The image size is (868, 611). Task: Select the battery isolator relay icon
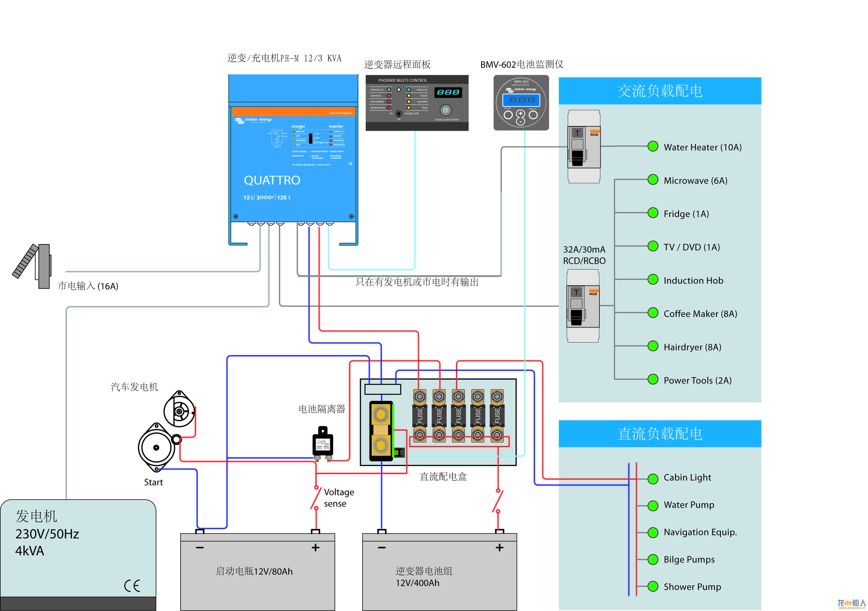[323, 444]
